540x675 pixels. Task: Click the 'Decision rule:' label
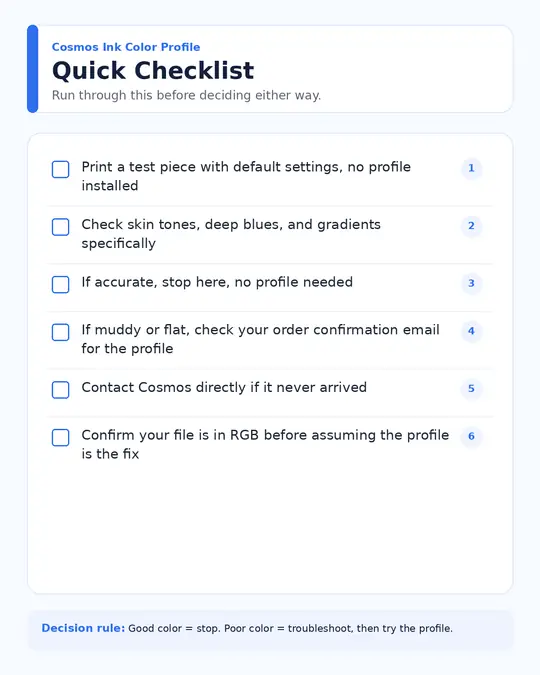click(83, 628)
